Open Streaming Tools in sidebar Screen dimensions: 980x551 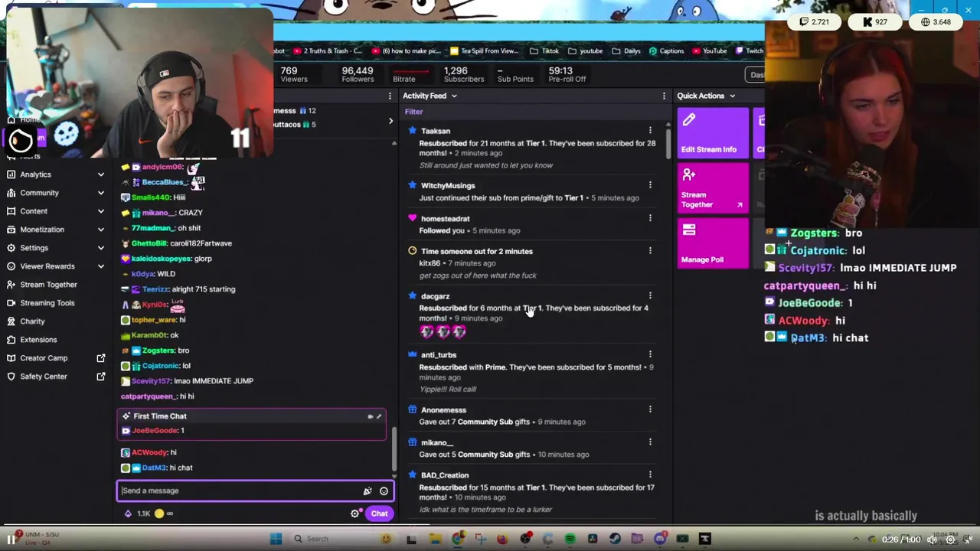tap(47, 303)
